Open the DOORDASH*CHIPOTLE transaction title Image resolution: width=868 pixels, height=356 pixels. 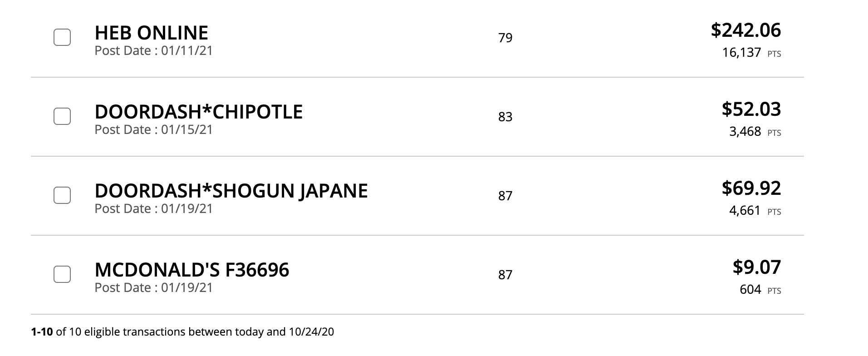198,112
